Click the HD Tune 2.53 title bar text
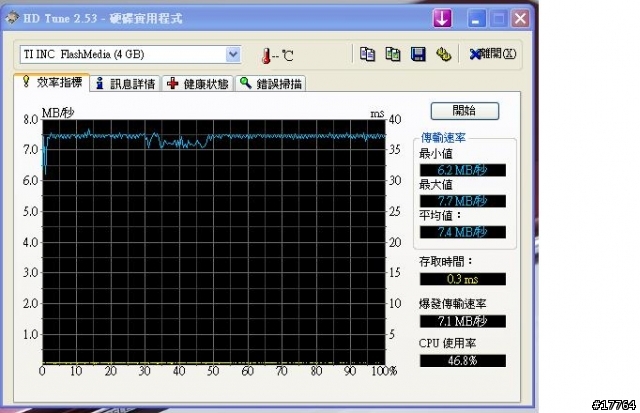 [x=102, y=18]
